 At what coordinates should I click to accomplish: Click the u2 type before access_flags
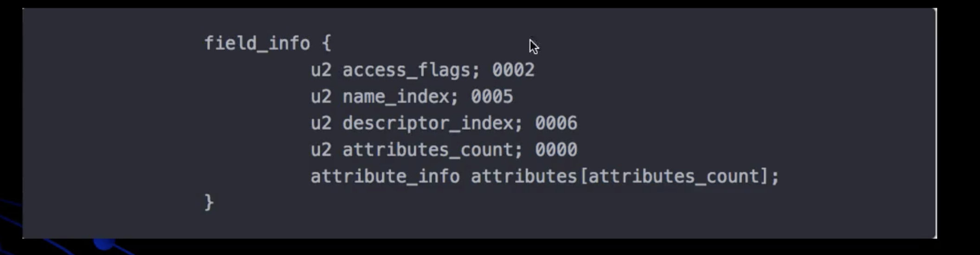[321, 70]
